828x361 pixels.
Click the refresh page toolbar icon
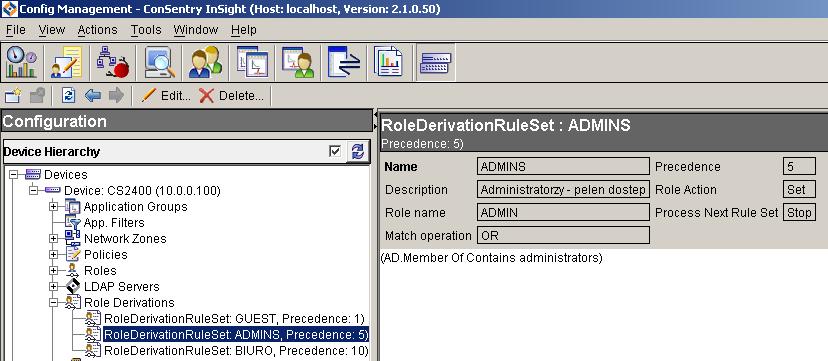point(69,96)
